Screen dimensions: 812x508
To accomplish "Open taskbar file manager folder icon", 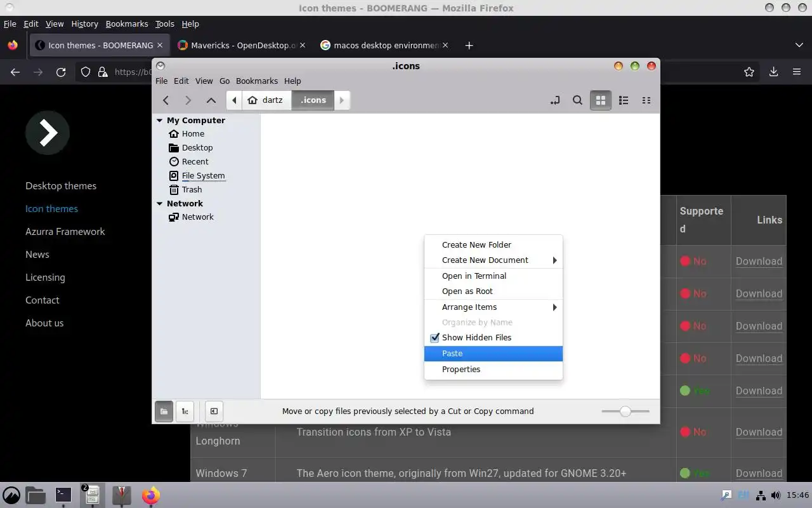I will tap(35, 495).
